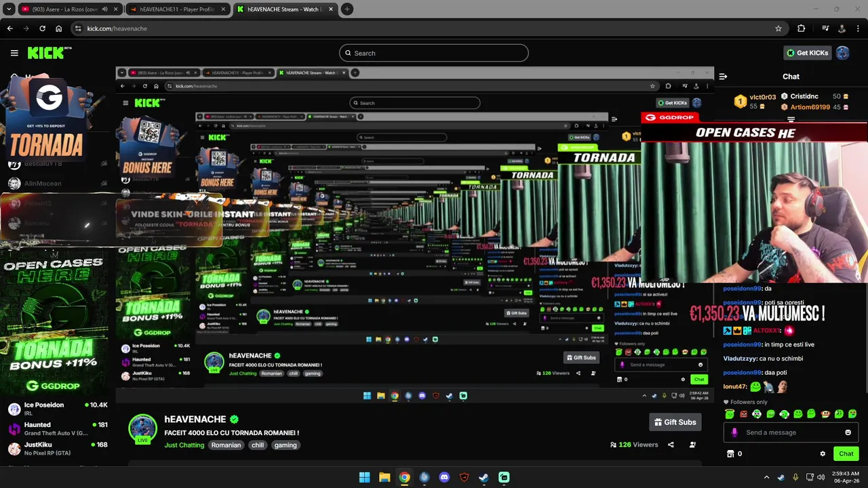
Task: Click the purple microphone icon in chat input
Action: [734, 432]
